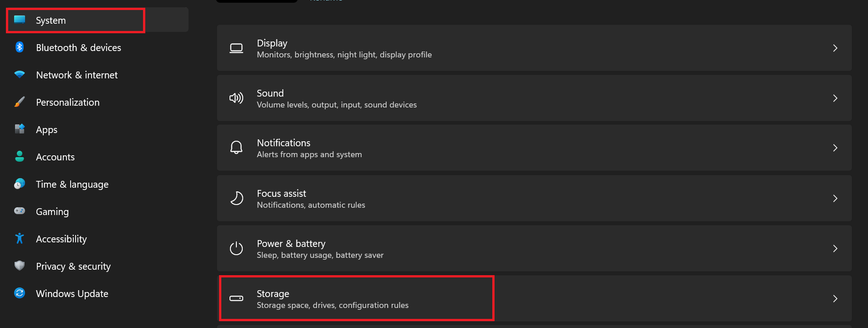Expand Display settings via its chevron
Viewport: 868px width, 328px height.
(835, 48)
